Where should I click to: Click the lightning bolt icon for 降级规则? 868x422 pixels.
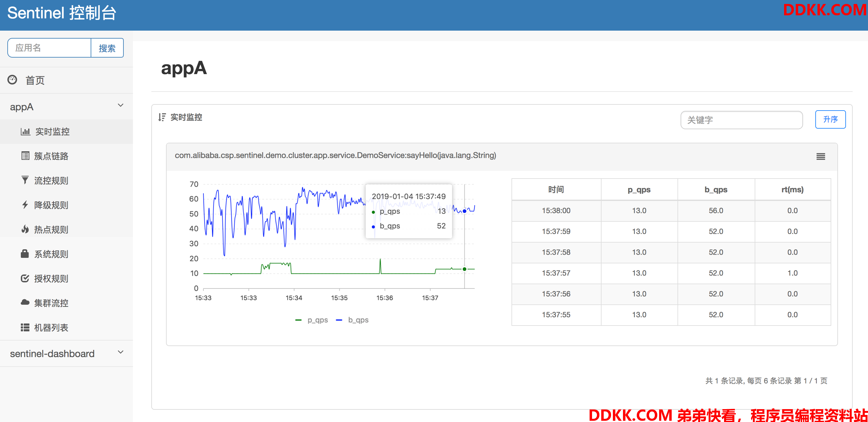coord(25,205)
